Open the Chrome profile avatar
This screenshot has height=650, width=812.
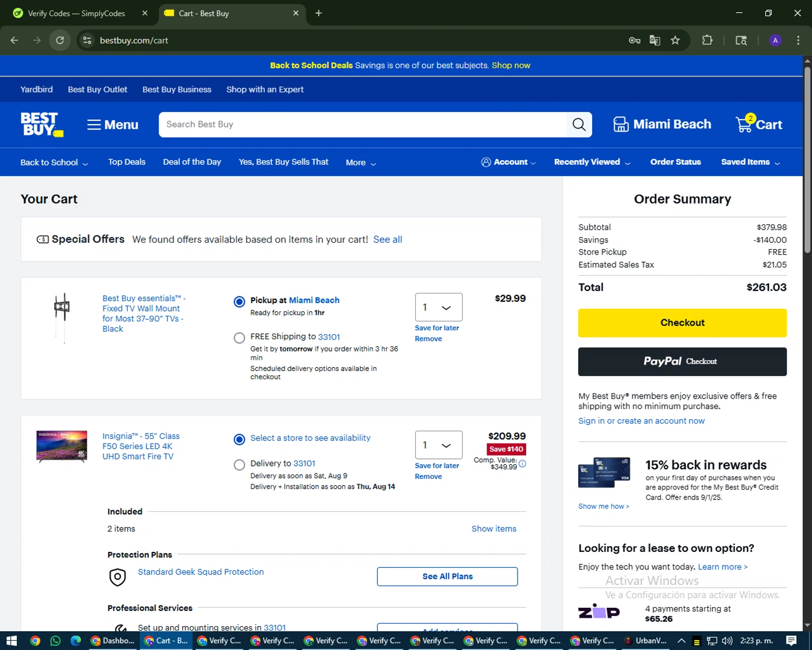(775, 40)
